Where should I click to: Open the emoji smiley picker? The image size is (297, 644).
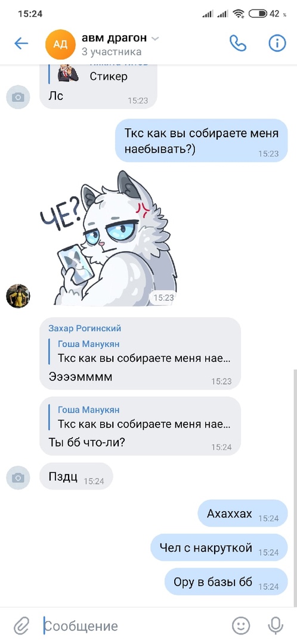click(241, 626)
